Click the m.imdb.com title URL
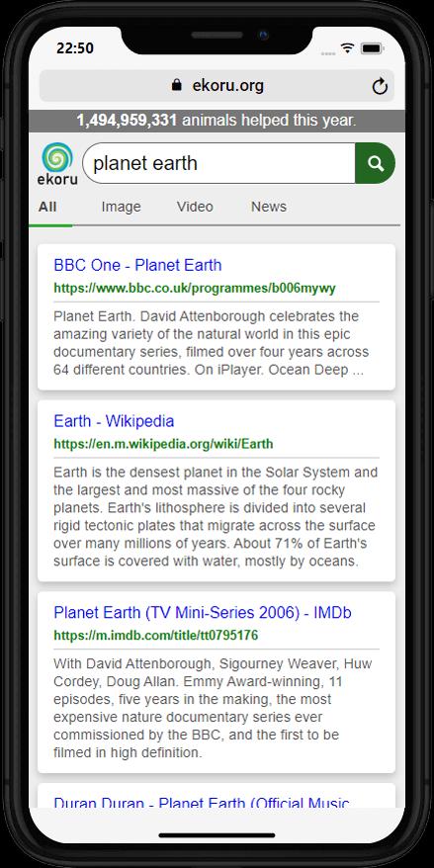The width and height of the screenshot is (434, 868). [156, 636]
